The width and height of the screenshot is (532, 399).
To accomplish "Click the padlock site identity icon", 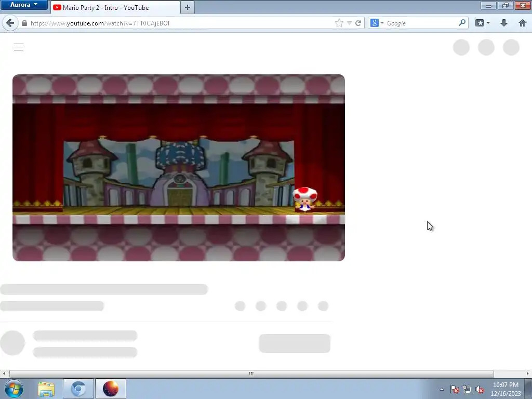I will coord(24,23).
